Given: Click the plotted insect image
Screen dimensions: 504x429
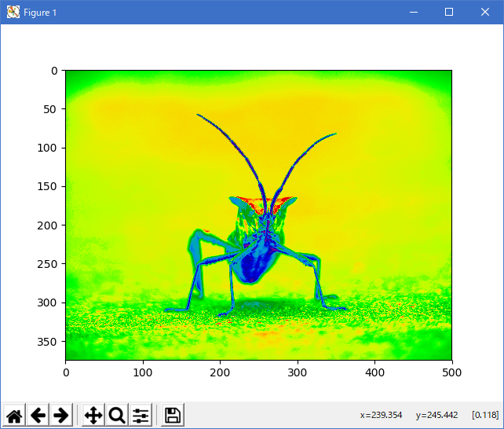Looking at the screenshot, I should 259,214.
